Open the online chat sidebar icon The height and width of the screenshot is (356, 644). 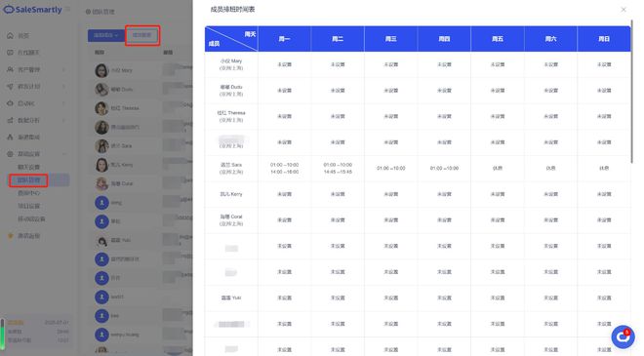[x=11, y=53]
